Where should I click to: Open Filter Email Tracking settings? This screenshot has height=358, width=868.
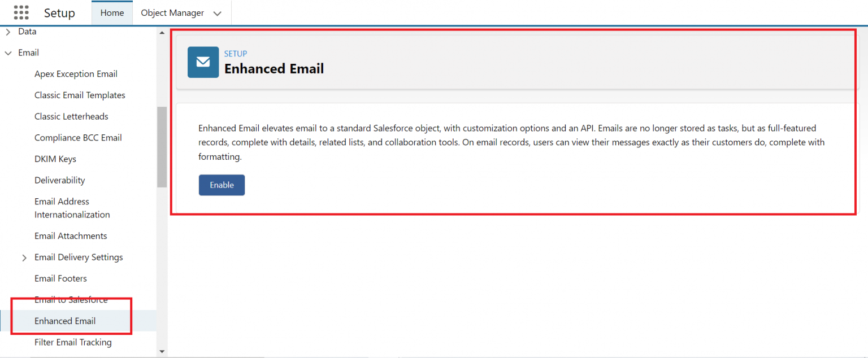point(73,342)
